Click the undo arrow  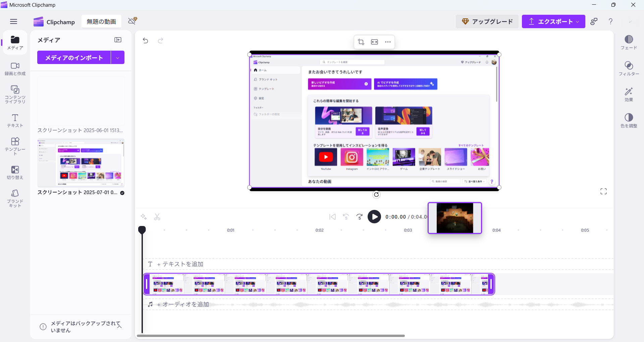pos(145,41)
